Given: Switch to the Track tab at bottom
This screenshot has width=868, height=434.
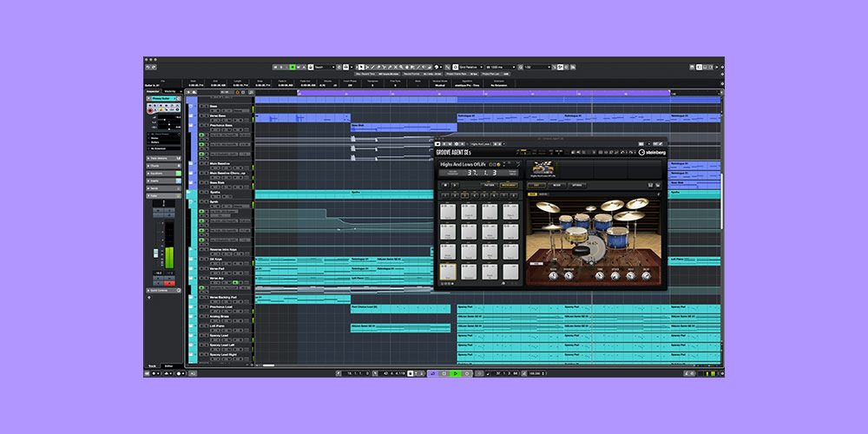Looking at the screenshot, I should click(x=152, y=366).
